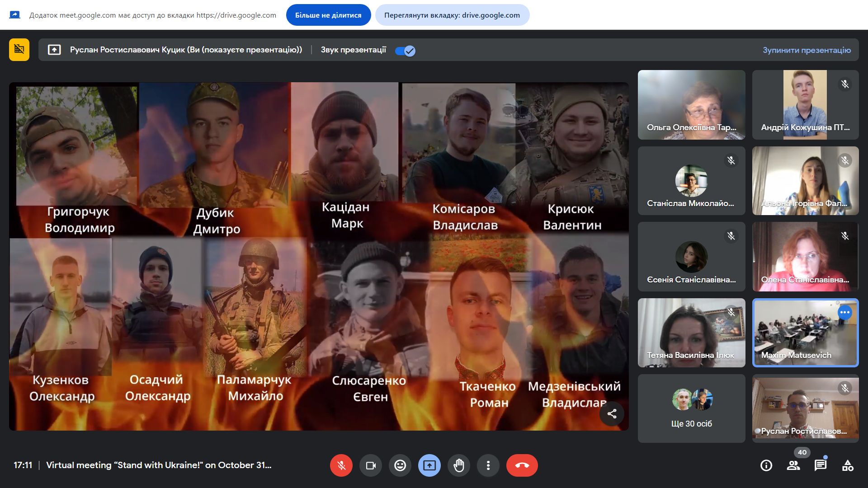Image resolution: width=868 pixels, height=488 pixels.
Task: Click Переглянути вкладку drive.google.com button
Action: tap(452, 15)
